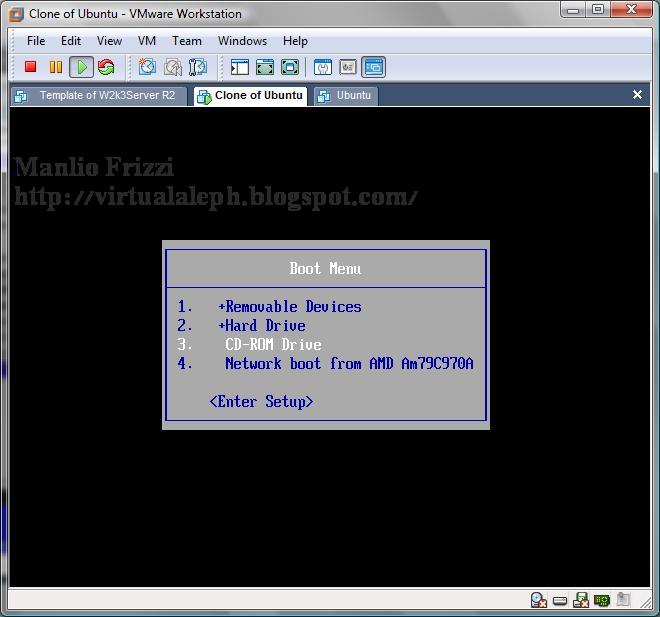Viewport: 660px width, 617px height.
Task: Select Console view toolbar icon
Action: (x=373, y=67)
